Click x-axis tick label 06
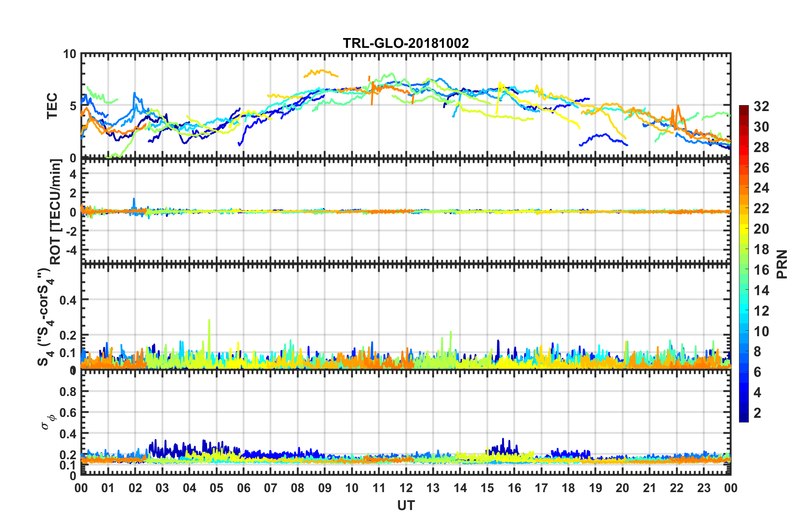 pos(243,488)
